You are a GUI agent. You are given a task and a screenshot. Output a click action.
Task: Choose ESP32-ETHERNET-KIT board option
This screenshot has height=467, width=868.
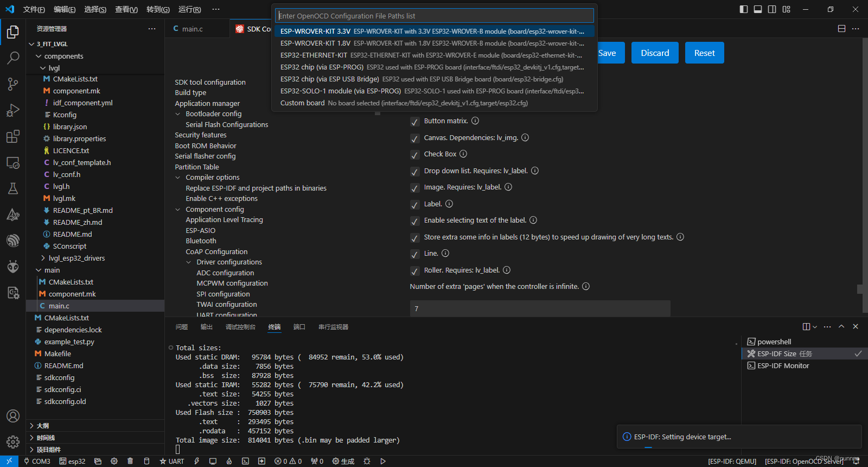tap(434, 55)
